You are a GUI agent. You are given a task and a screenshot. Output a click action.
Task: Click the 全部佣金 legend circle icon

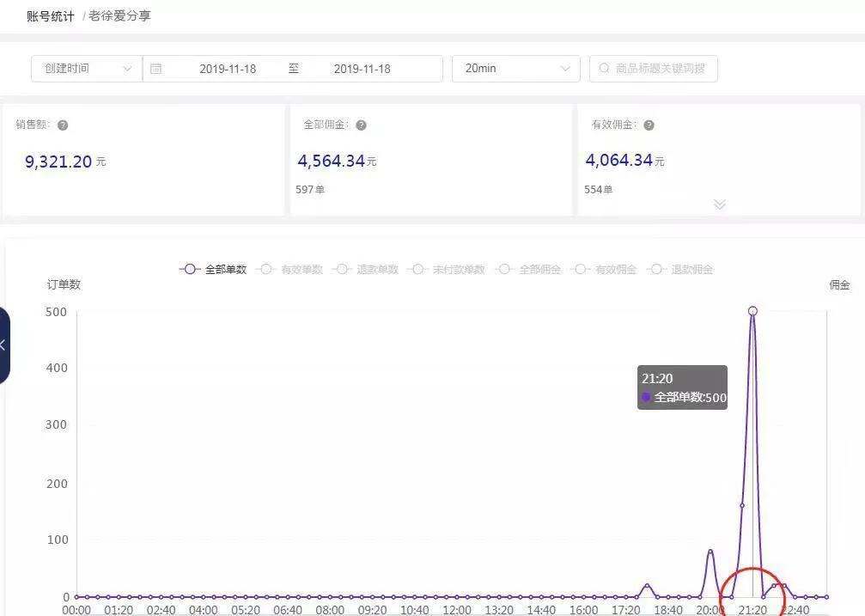pos(506,269)
